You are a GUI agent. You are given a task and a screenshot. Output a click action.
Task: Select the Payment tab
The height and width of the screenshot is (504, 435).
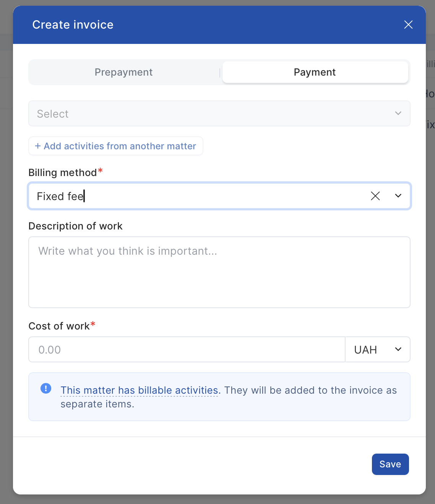315,72
